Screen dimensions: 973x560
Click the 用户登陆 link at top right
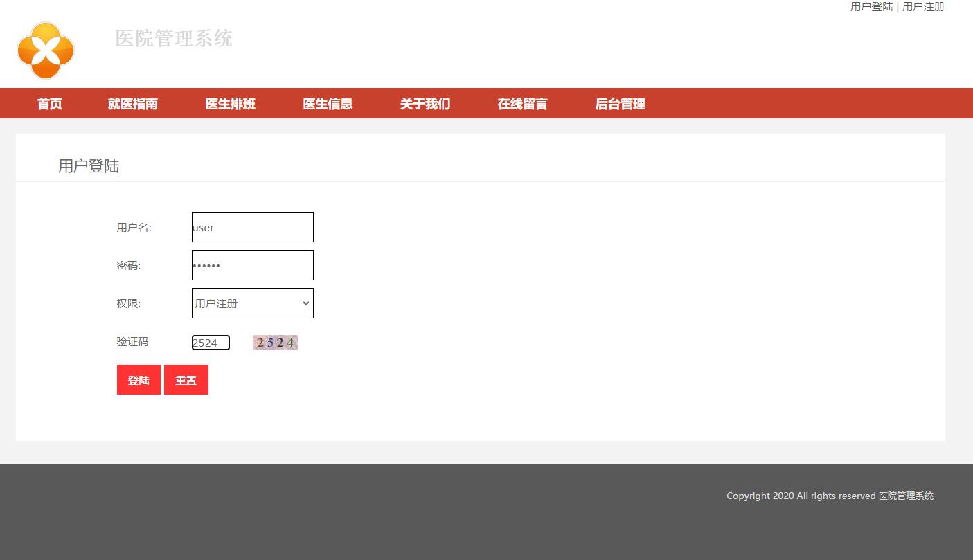871,7
